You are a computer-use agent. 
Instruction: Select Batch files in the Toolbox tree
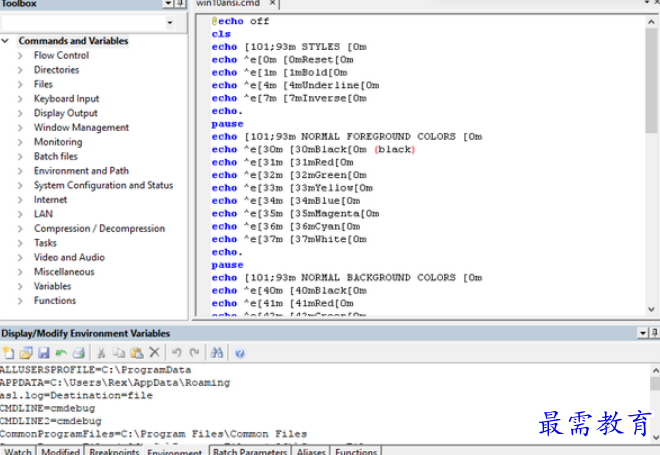56,156
